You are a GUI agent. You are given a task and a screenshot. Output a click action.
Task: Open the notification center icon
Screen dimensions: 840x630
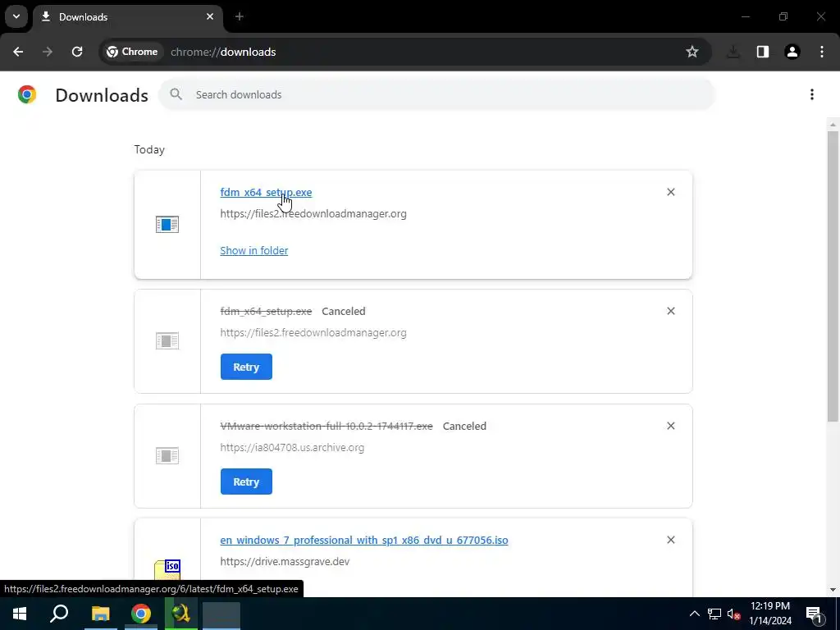814,614
